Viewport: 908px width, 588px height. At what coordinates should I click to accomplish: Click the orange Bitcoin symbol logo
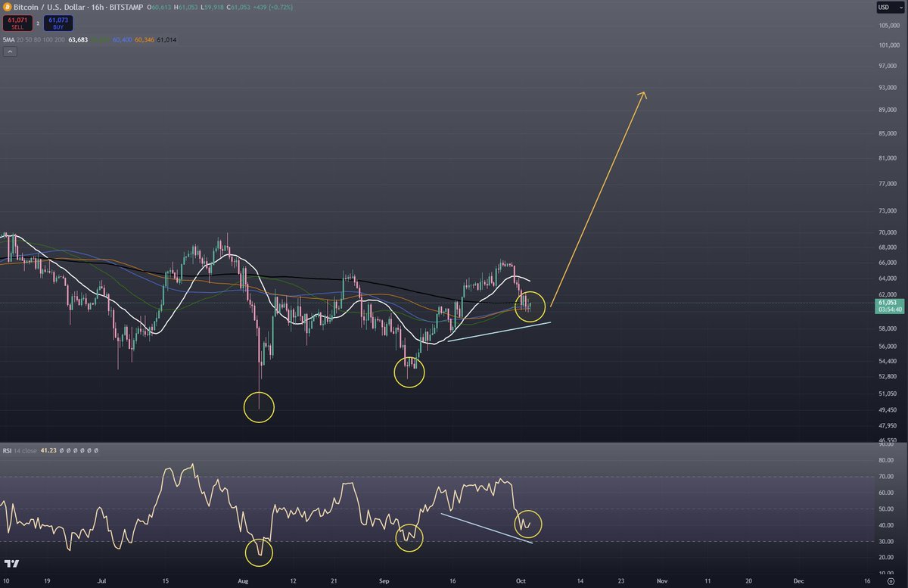[8, 6]
